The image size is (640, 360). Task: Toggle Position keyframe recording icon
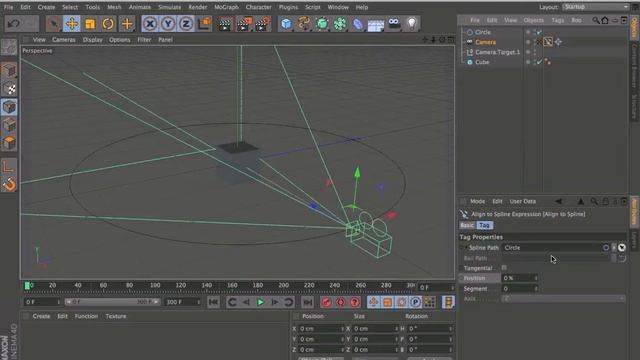[x=373, y=302]
